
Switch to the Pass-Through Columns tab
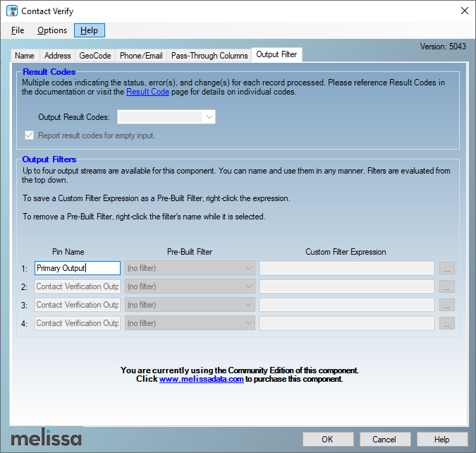click(209, 56)
